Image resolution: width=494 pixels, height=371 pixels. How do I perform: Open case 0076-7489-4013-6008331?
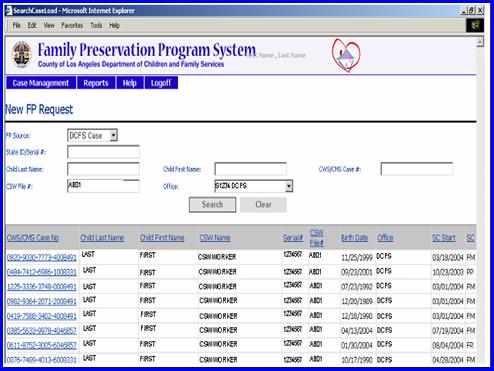pos(42,360)
